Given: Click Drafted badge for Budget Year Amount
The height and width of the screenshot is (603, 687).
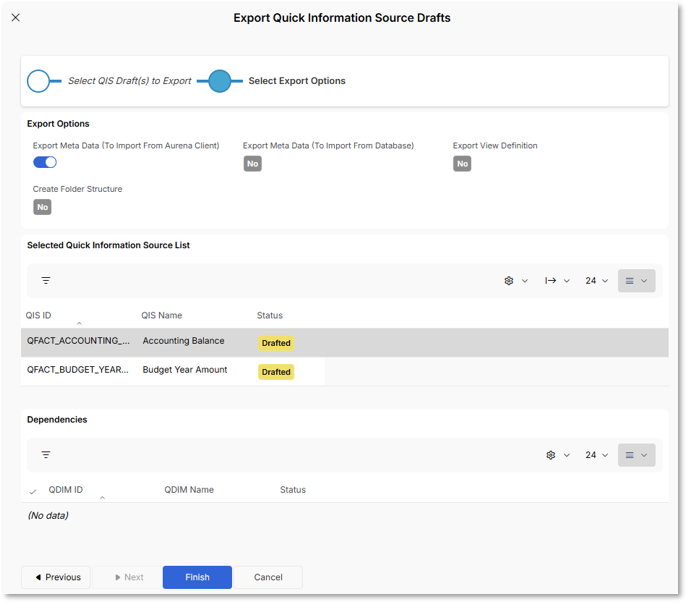Looking at the screenshot, I should (276, 372).
